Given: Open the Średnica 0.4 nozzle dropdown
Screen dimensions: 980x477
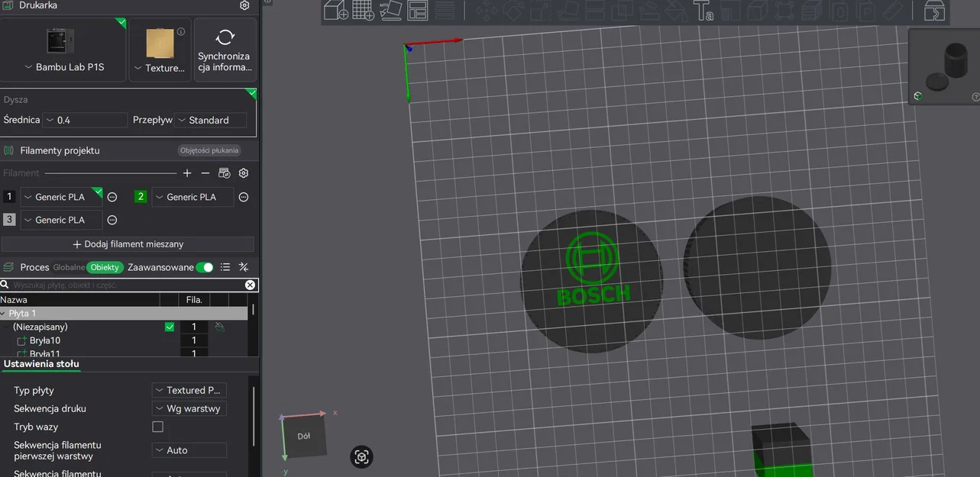Looking at the screenshot, I should (x=85, y=120).
